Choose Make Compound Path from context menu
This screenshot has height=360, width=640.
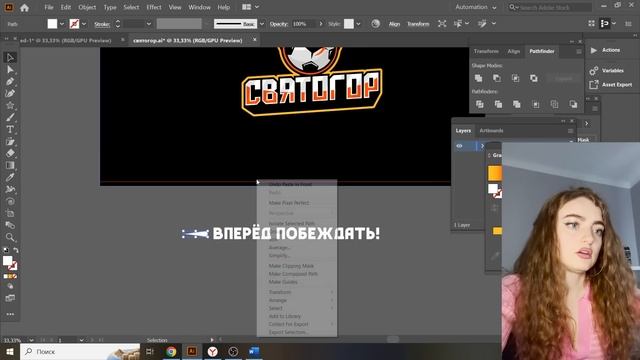click(293, 274)
